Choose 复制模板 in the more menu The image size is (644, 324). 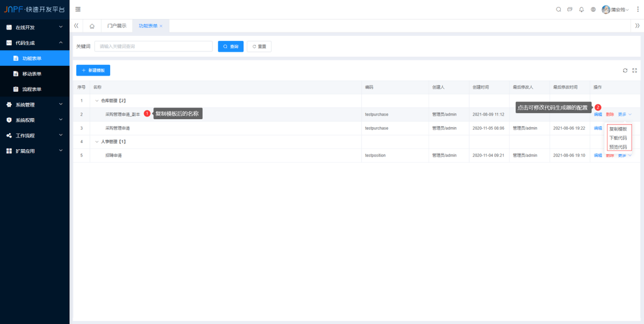(618, 129)
